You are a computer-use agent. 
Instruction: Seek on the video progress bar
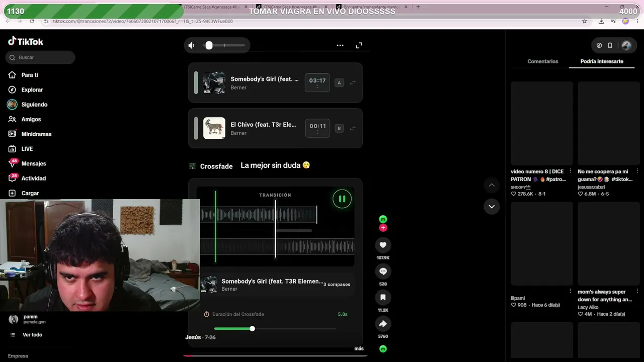pyautogui.click(x=275, y=355)
